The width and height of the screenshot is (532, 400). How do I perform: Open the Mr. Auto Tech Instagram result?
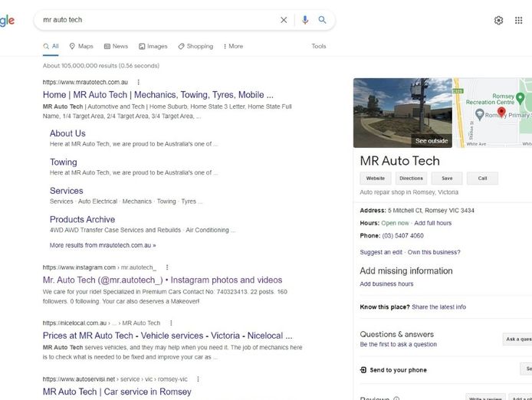pos(163,280)
